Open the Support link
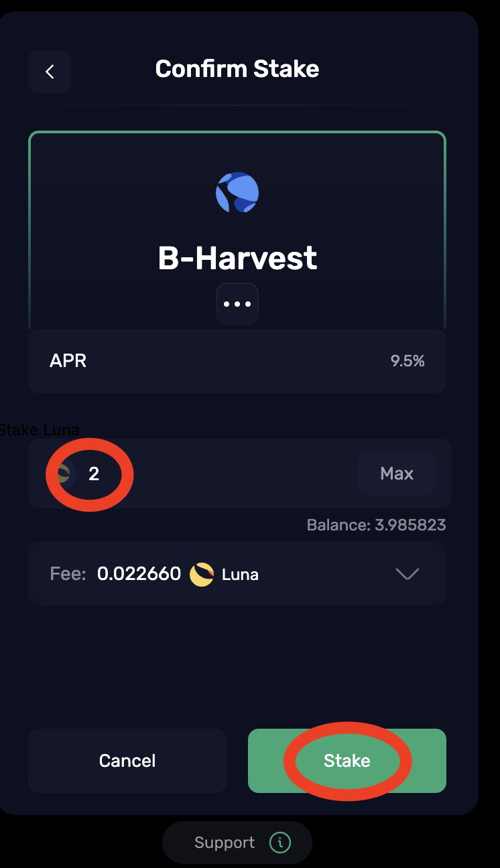 tap(225, 843)
